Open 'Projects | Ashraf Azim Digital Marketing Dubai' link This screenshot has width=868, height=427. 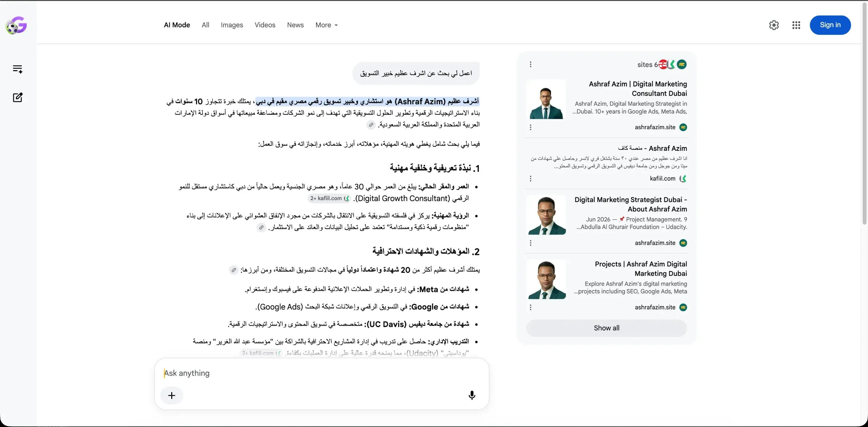click(641, 269)
